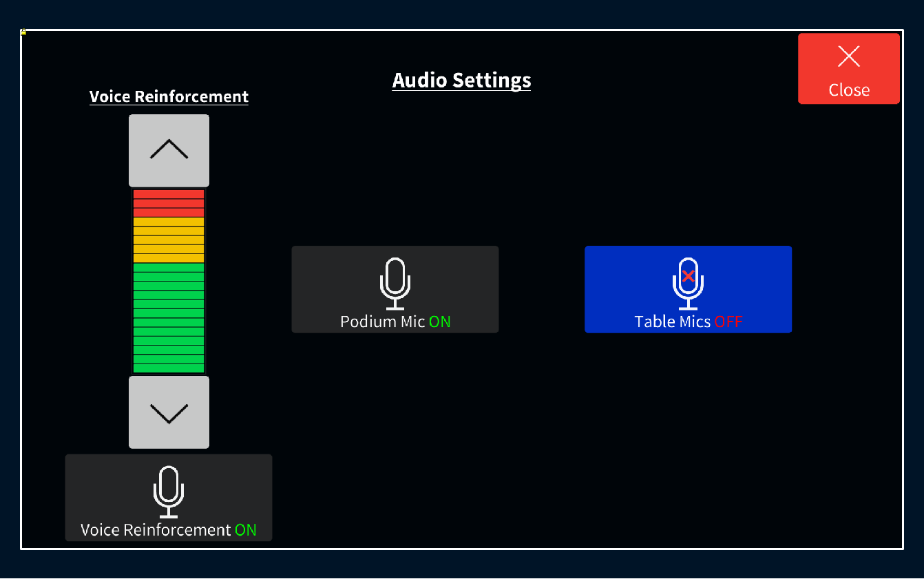The image size is (924, 579).
Task: Select the red X mark on Table Mics mic
Action: (x=689, y=275)
